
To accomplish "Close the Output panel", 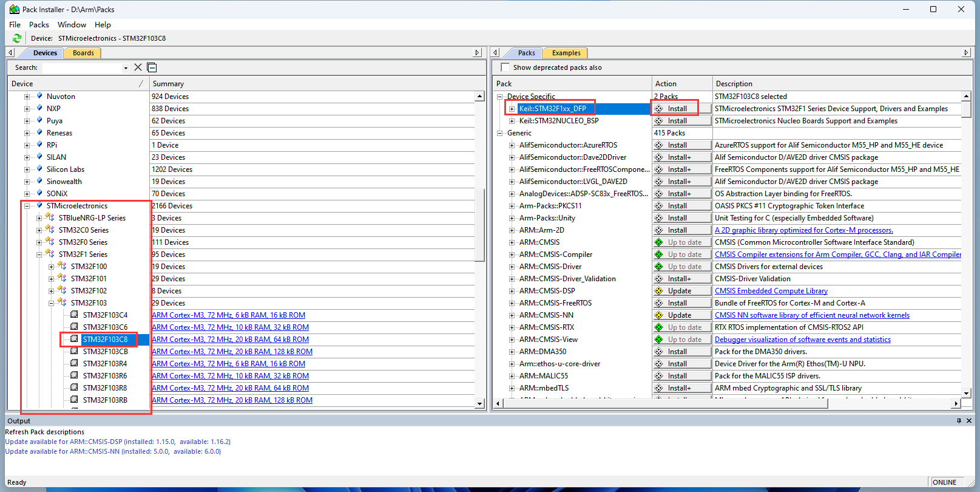I will click(x=969, y=420).
